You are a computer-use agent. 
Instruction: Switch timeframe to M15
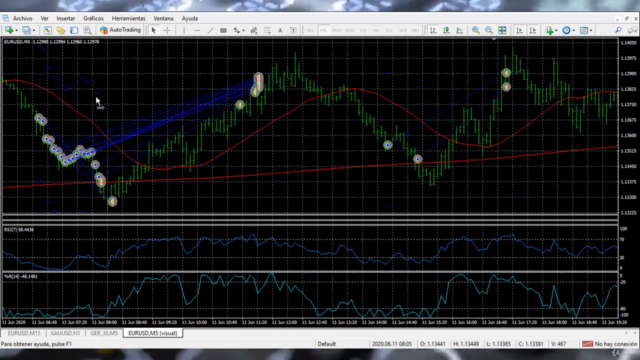coord(336,30)
